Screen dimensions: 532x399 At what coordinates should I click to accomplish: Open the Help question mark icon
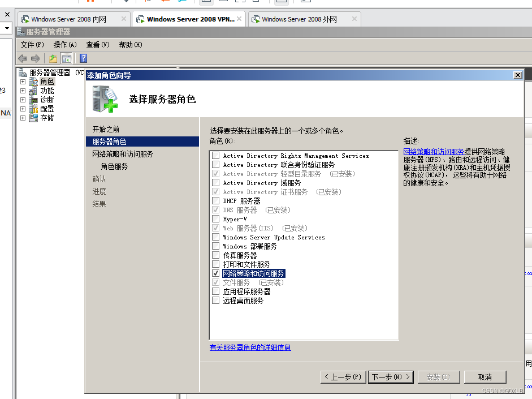[84, 58]
